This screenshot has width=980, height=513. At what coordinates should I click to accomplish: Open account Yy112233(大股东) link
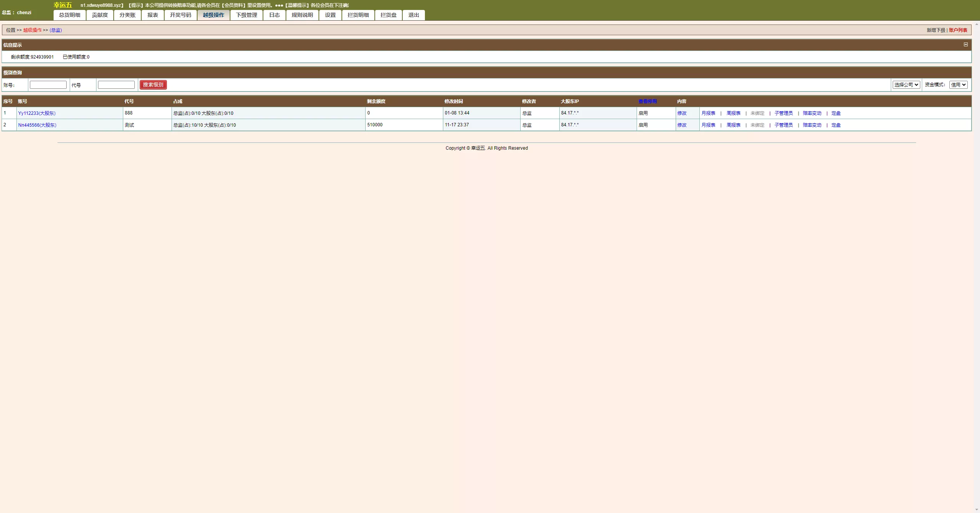coord(37,113)
